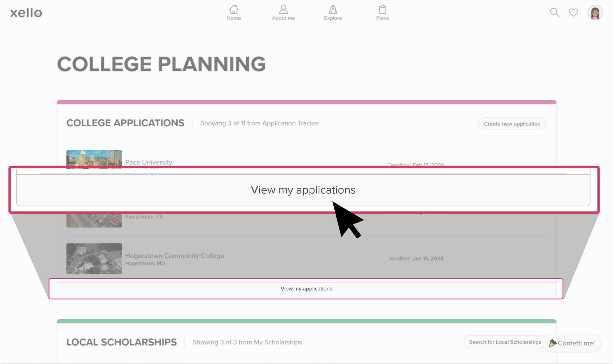Open the Home house icon
This screenshot has width=613, height=364.
234,10
